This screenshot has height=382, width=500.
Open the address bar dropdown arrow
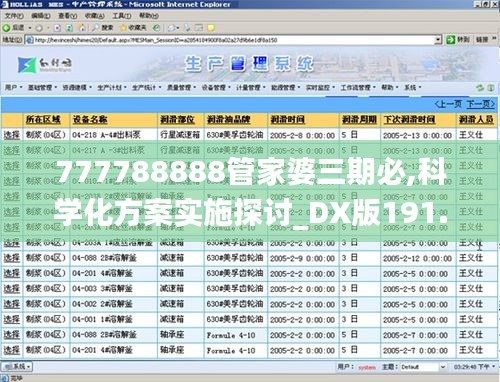click(x=438, y=40)
